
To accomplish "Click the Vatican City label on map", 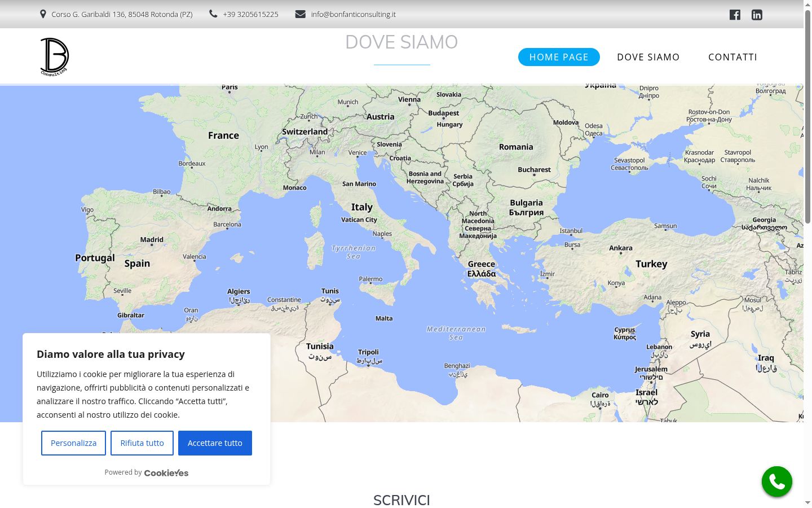I will tap(359, 220).
